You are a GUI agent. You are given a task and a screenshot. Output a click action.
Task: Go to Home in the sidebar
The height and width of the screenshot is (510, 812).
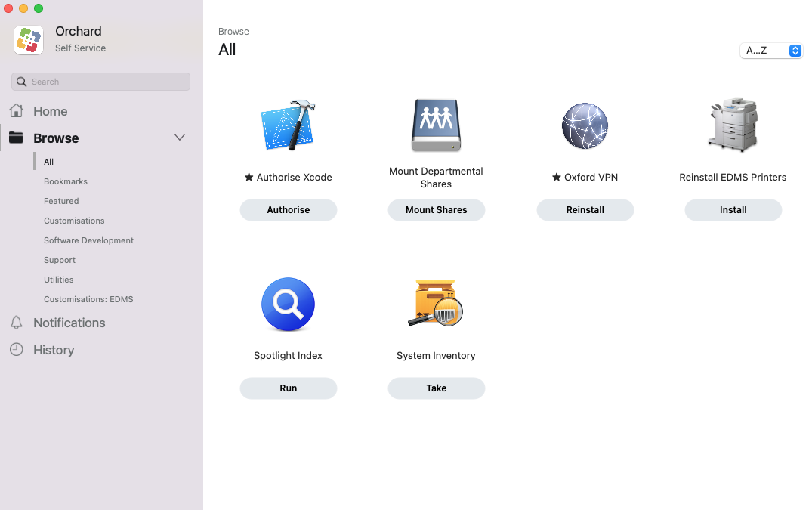50,111
